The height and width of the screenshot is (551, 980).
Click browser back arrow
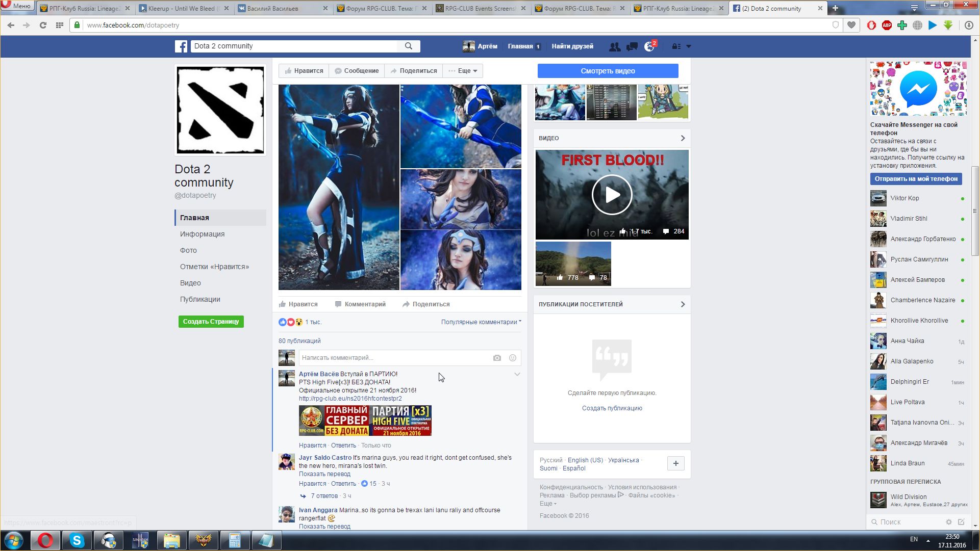11,25
